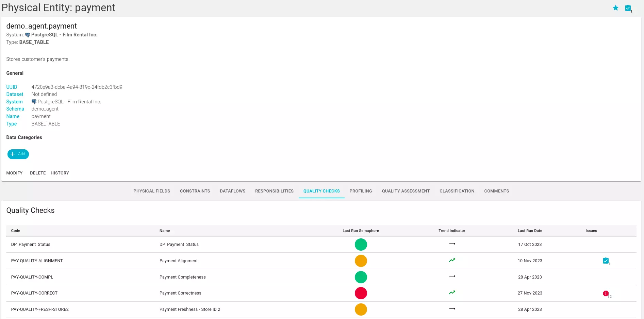Click name Payment Freshness - Store ID 2
The height and width of the screenshot is (319, 644).
(x=190, y=309)
